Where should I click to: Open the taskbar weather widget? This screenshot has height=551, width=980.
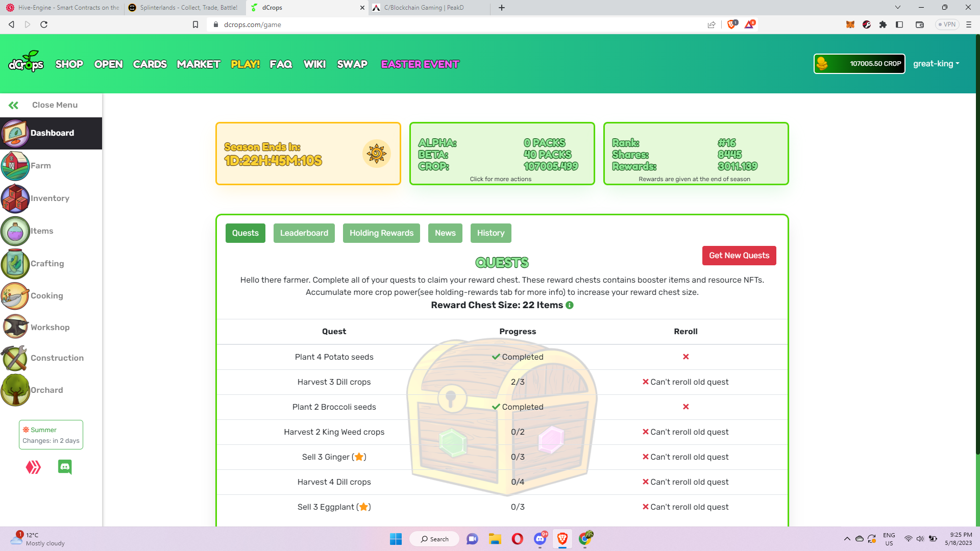39,539
